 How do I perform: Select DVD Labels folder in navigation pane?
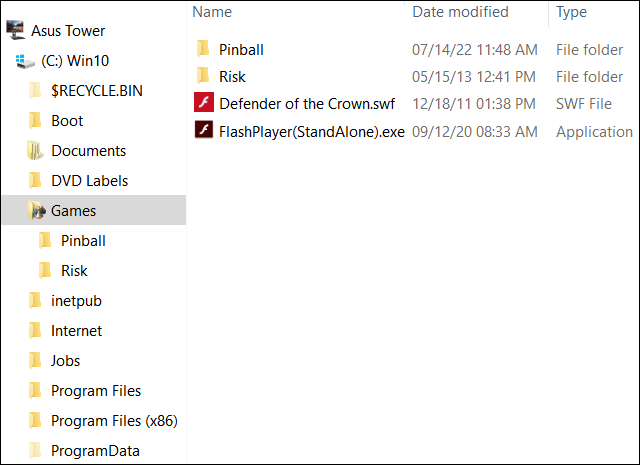point(89,181)
